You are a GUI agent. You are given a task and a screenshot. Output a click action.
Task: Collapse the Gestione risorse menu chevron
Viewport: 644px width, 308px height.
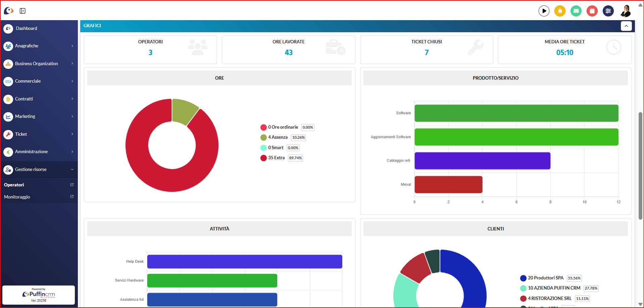(72, 170)
